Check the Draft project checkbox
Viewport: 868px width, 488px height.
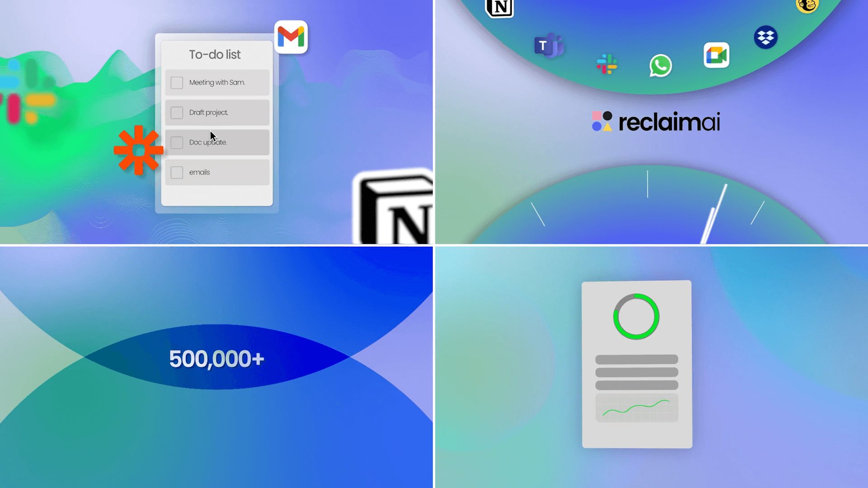[x=177, y=113]
